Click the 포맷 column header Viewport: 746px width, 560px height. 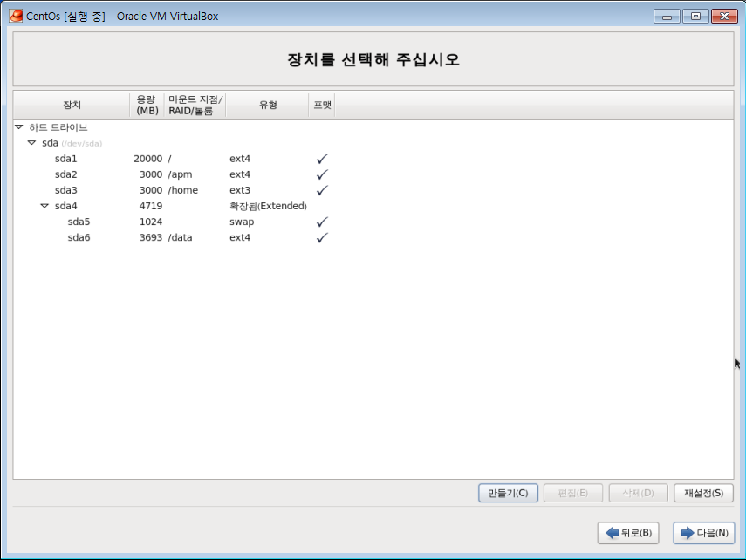(322, 105)
